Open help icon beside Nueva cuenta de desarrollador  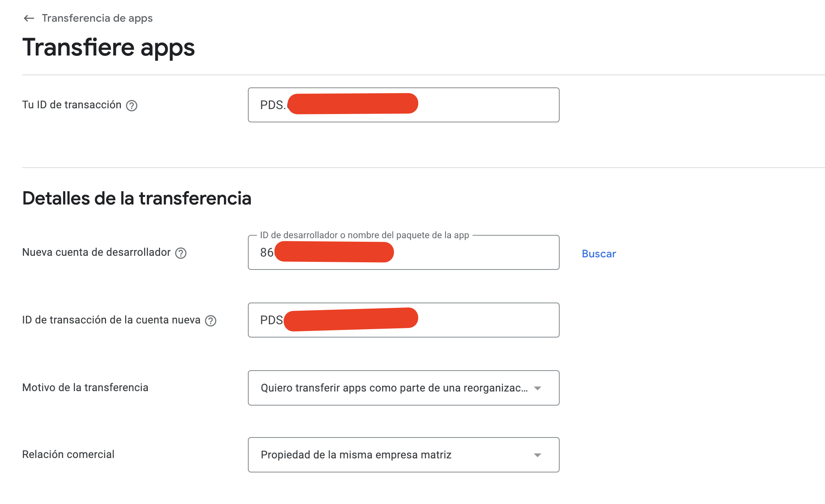pyautogui.click(x=181, y=253)
